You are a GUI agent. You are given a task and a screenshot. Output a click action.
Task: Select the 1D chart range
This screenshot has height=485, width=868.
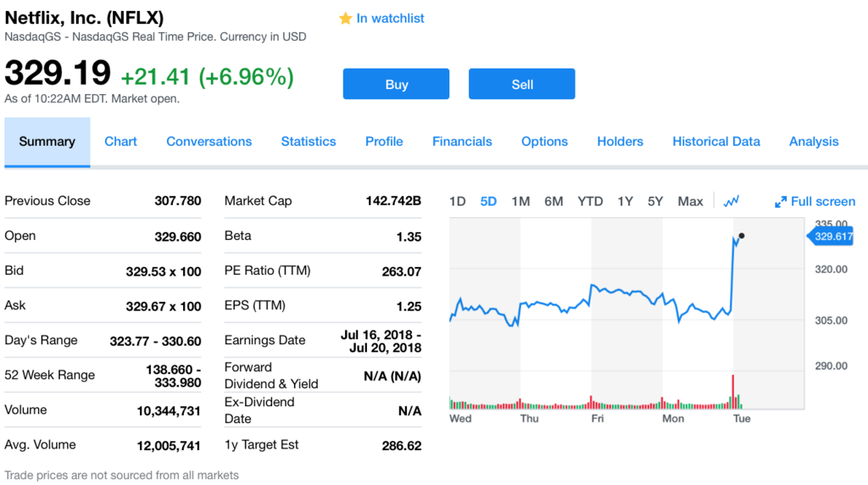[x=457, y=202]
